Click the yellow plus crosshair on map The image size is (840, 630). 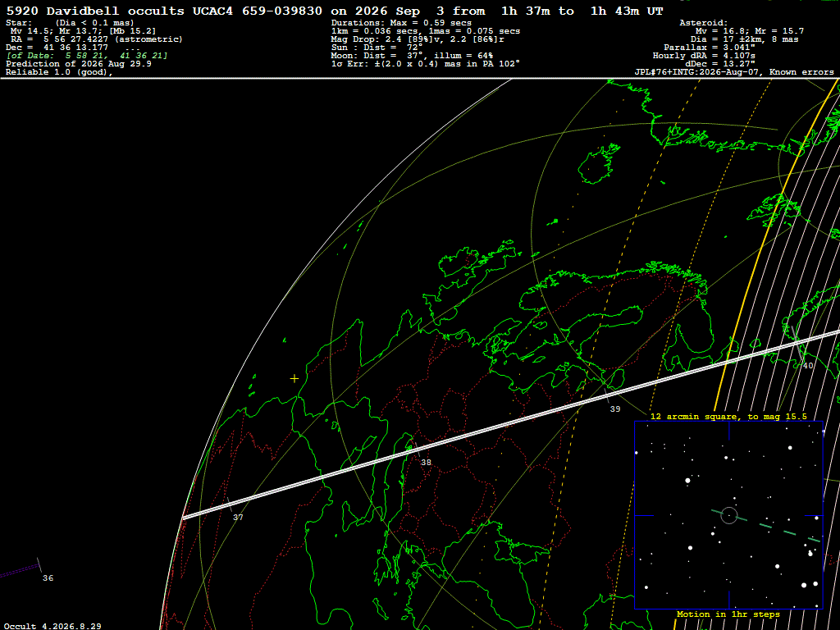[294, 379]
